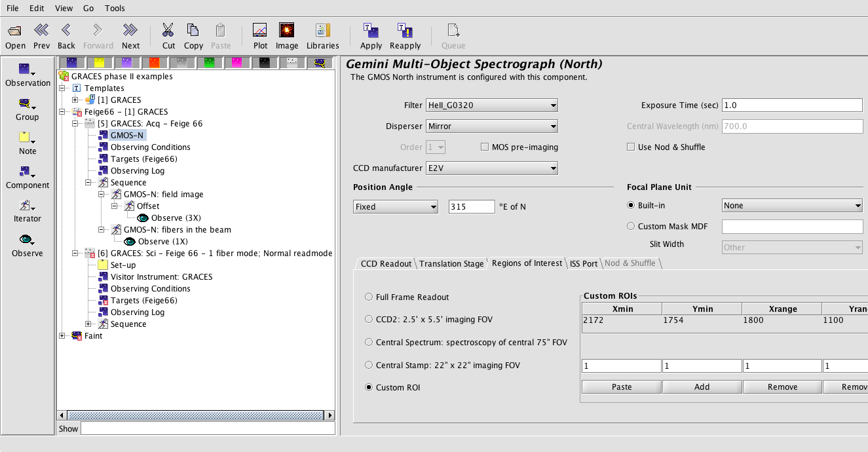Open the Tools menu
The image size is (868, 452).
pos(115,8)
